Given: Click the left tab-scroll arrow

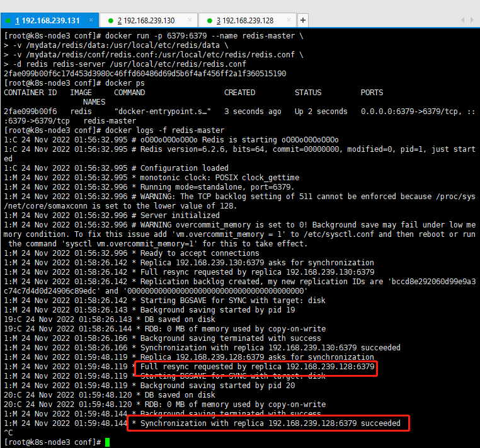Looking at the screenshot, I should [462, 20].
